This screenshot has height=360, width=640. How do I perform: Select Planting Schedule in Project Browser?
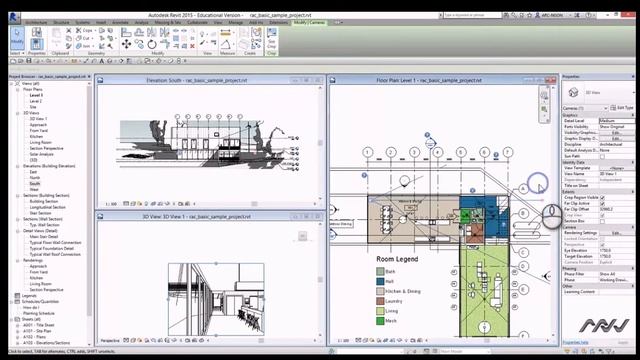pyautogui.click(x=39, y=313)
